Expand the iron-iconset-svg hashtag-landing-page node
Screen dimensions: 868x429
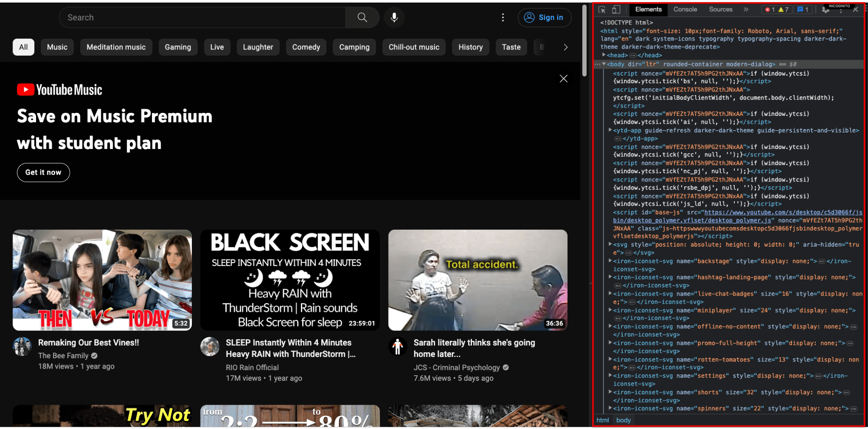click(610, 277)
